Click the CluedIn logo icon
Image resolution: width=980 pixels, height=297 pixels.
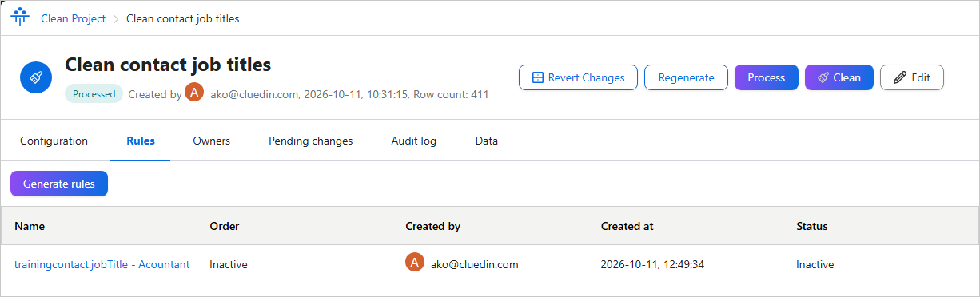pos(19,18)
